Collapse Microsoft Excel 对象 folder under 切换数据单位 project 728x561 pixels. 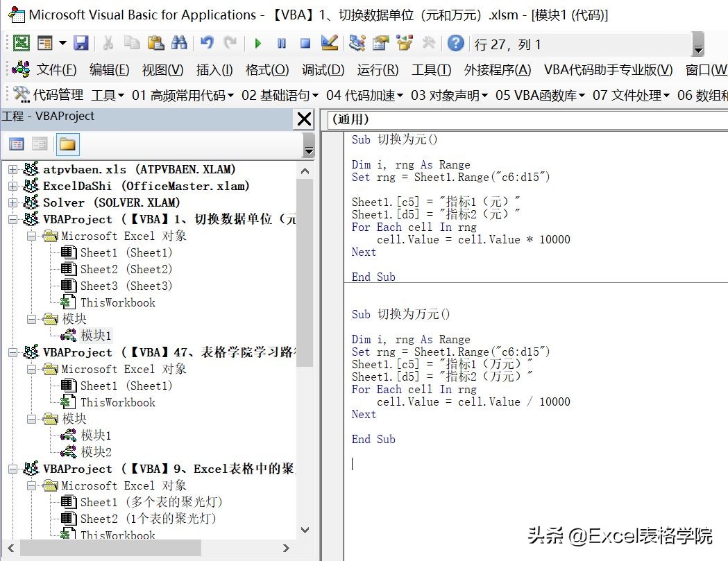point(31,236)
